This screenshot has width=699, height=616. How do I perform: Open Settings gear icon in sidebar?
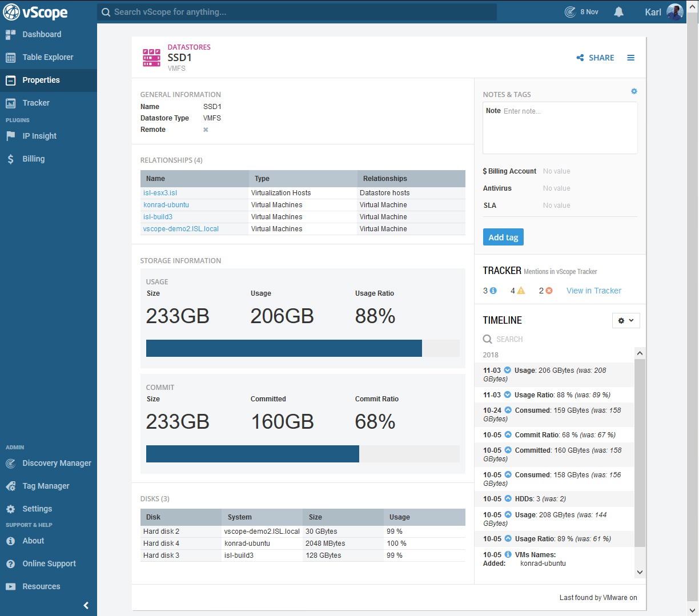(10, 509)
